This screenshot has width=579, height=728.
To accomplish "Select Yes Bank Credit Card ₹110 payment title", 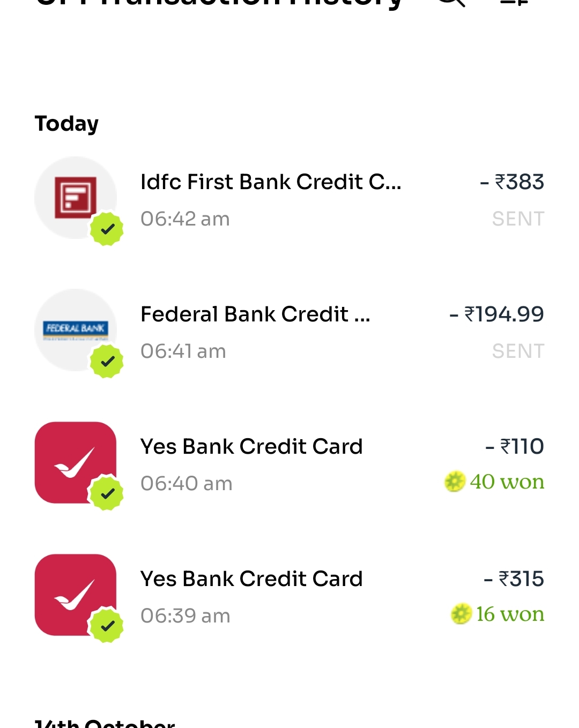I will pos(251,447).
